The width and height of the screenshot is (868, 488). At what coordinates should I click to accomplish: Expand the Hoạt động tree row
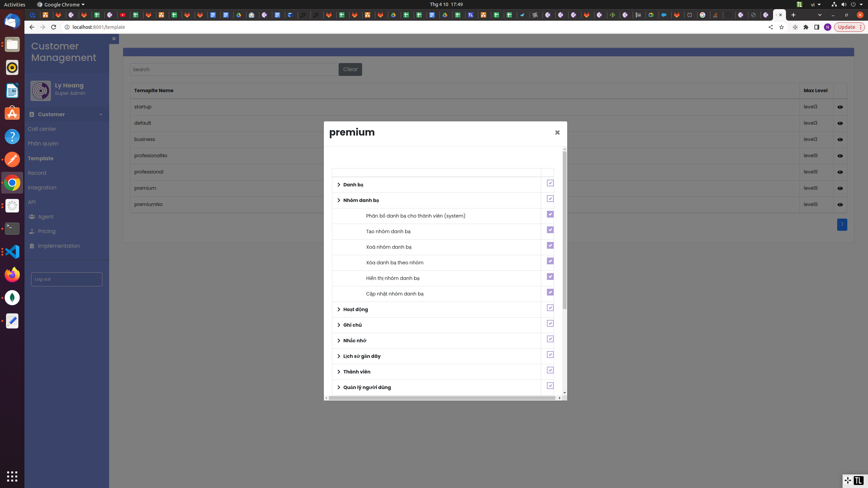(x=339, y=309)
